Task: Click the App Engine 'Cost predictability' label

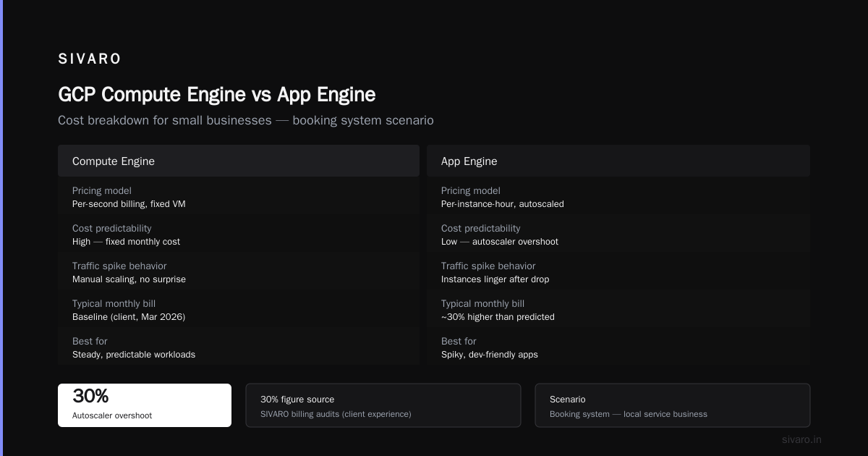Action: click(481, 229)
